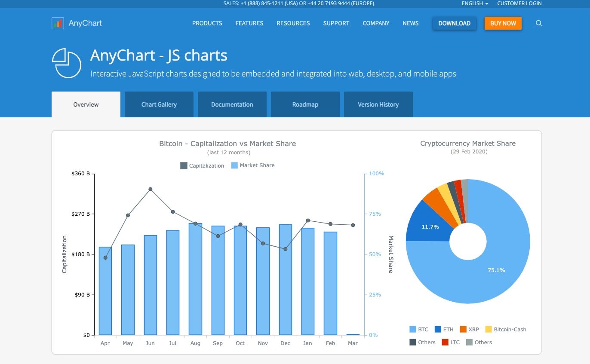Click the Jun capitalization peak point

(x=151, y=189)
